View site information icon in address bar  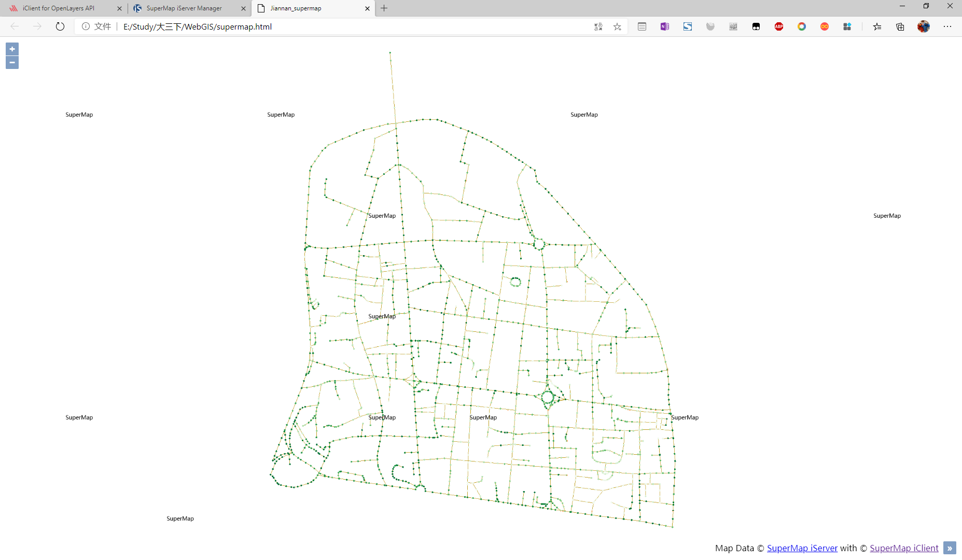point(86,26)
